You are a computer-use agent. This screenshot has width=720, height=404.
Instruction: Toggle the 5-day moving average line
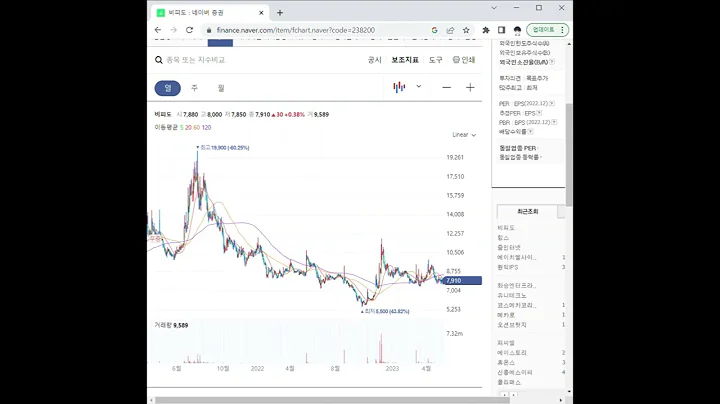point(181,128)
